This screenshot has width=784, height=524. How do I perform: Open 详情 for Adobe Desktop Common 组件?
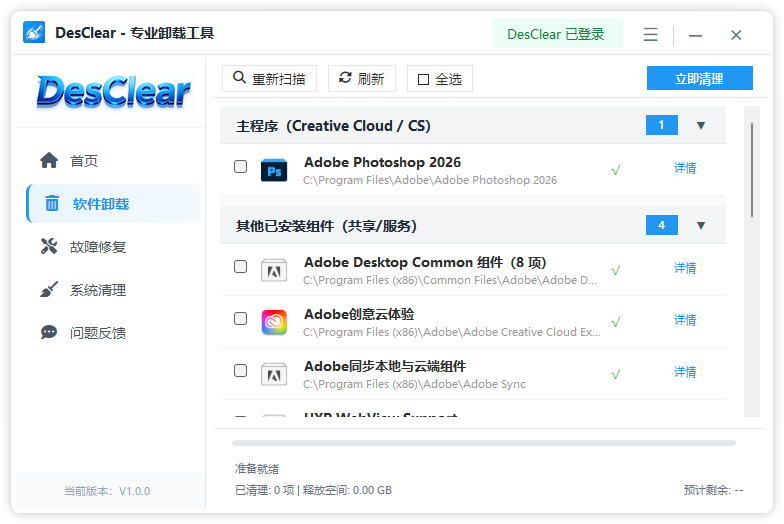(685, 268)
